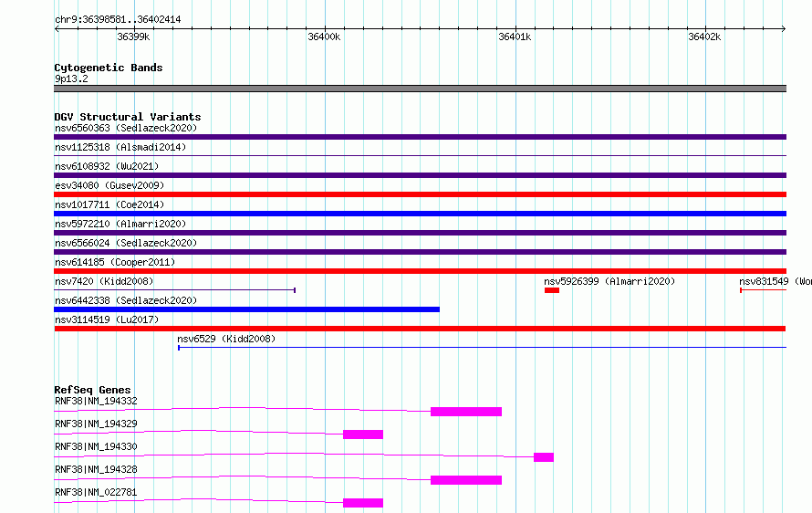The image size is (812, 513).
Task: Click the chr9:36398581..36402414 coordinate text
Action: (x=118, y=20)
